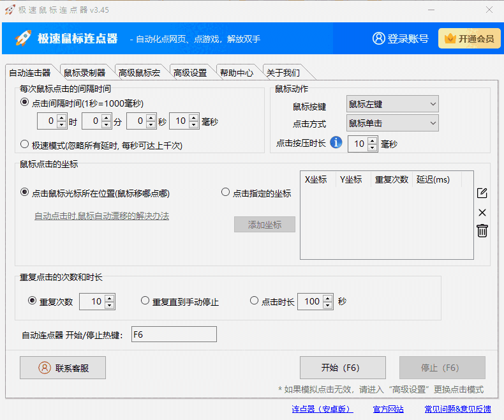This screenshot has width=504, height=420.
Task: Open the 高级设置 tab
Action: [x=190, y=73]
